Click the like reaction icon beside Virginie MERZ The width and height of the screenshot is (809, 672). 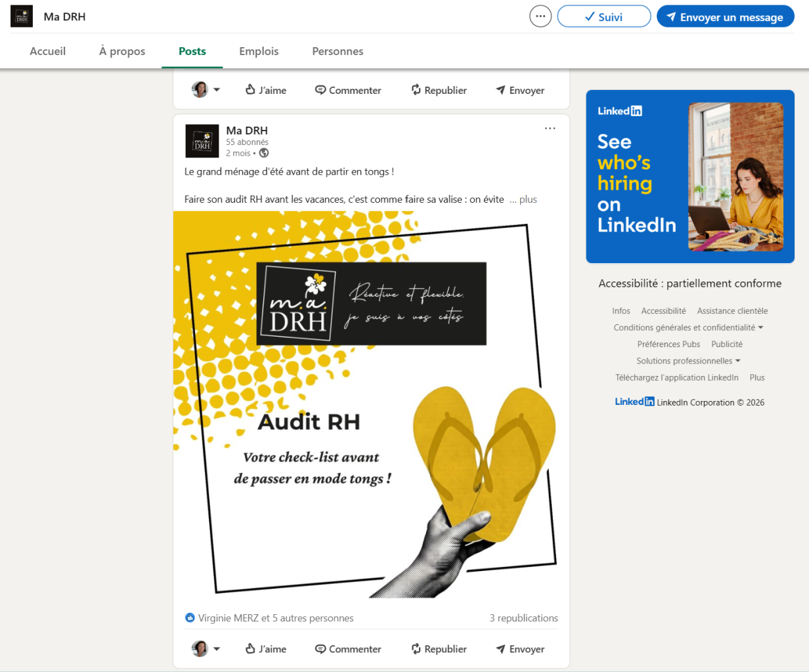click(x=190, y=618)
